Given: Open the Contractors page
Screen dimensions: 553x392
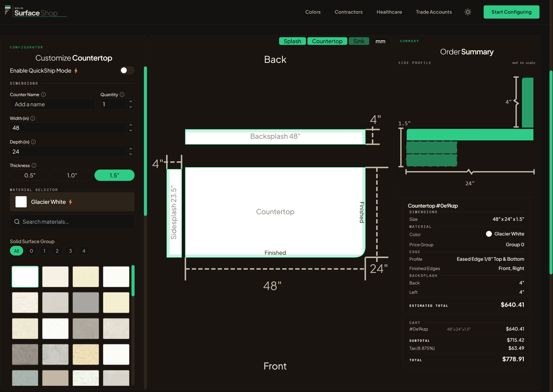Looking at the screenshot, I should coord(349,12).
